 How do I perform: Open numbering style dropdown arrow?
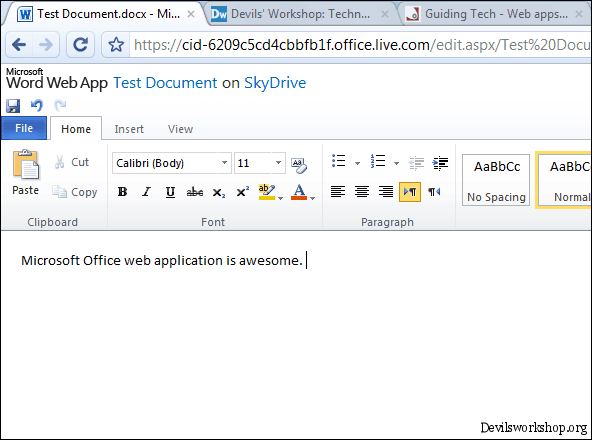tap(396, 163)
